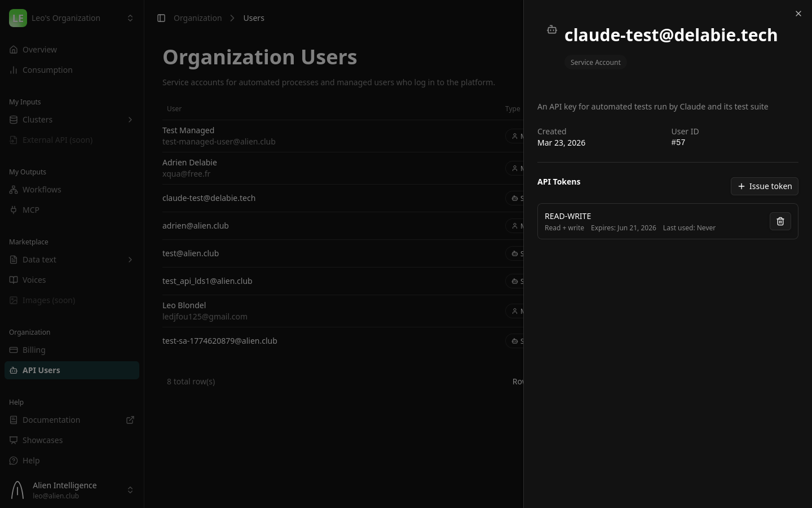Select API Users in the sidebar
This screenshot has width=812, height=508.
point(41,370)
